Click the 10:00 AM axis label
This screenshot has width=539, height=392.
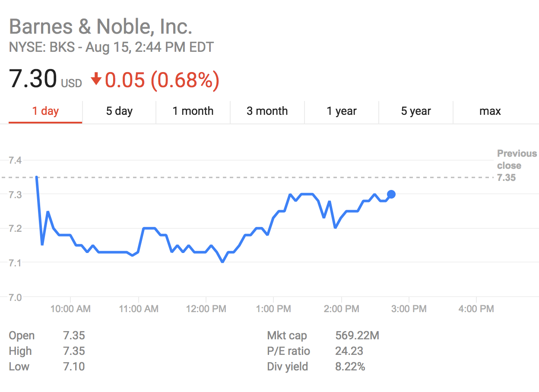coord(70,309)
